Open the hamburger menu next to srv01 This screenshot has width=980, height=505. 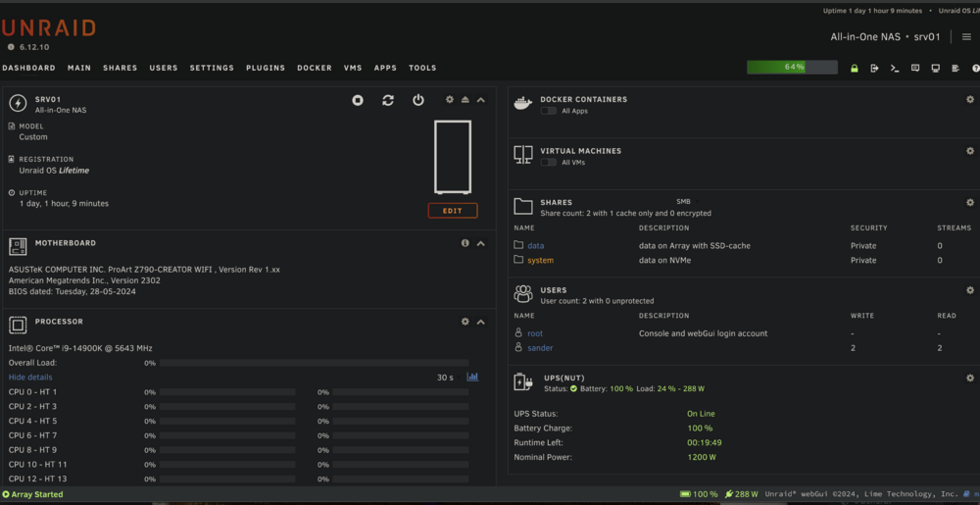click(x=966, y=37)
